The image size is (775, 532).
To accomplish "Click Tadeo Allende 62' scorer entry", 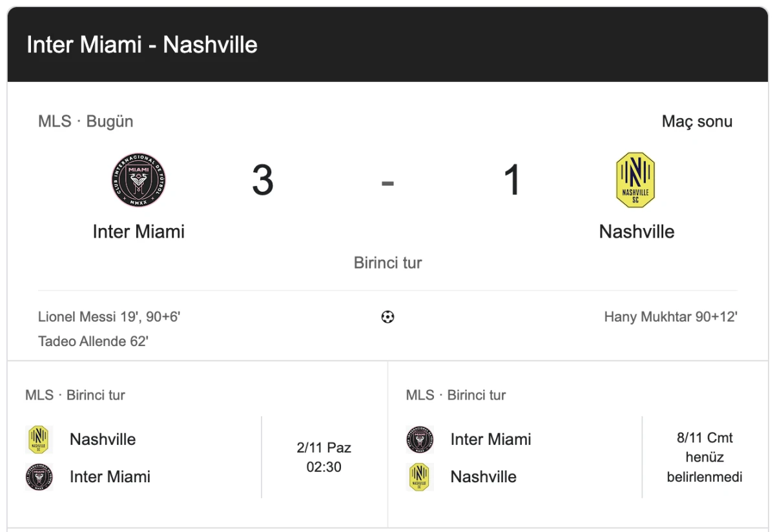I will tap(93, 341).
